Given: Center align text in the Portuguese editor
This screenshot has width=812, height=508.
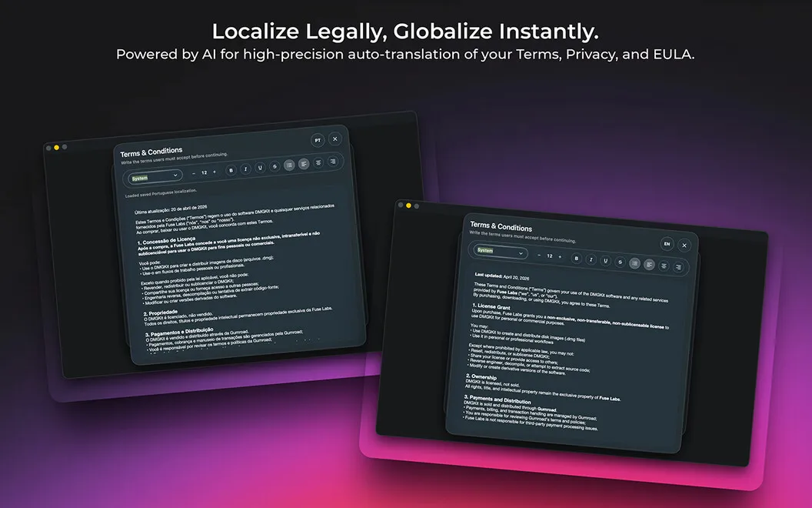Looking at the screenshot, I should click(318, 162).
